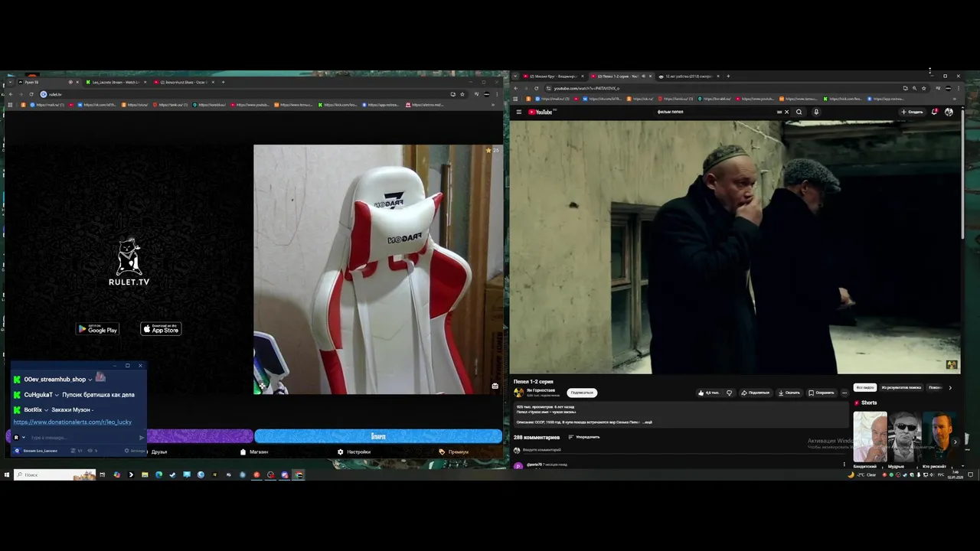The width and height of the screenshot is (980, 551).
Task: Open Премиум section on Rulet.tv
Action: 454,452
